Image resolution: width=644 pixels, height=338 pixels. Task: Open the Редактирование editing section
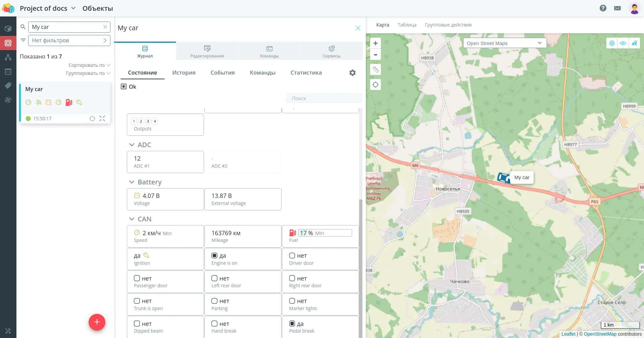coord(207,51)
